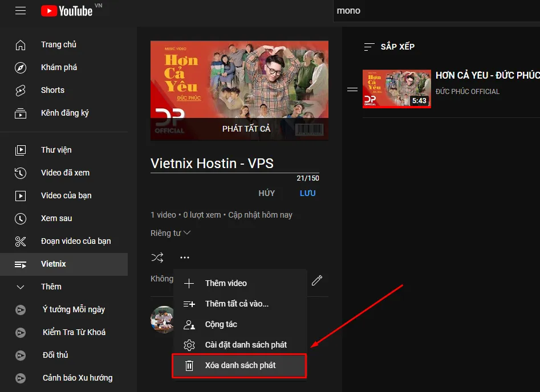Screen dimensions: 540x392
Task: Open Thư viện label
Action: (x=56, y=150)
